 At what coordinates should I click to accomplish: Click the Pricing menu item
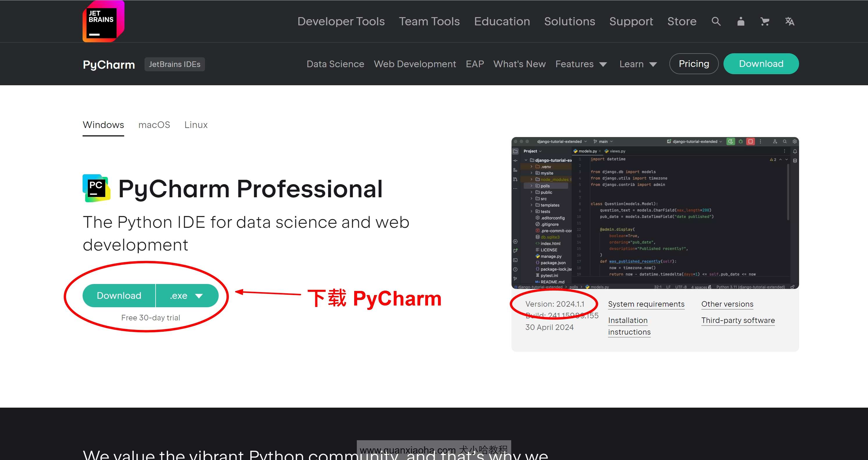[x=694, y=64]
